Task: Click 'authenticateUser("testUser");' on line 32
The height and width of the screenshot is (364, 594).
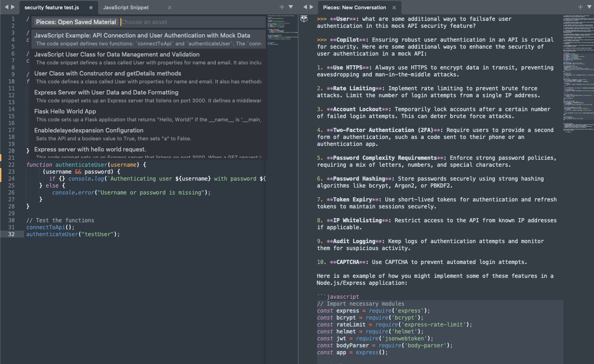Action: point(73,234)
